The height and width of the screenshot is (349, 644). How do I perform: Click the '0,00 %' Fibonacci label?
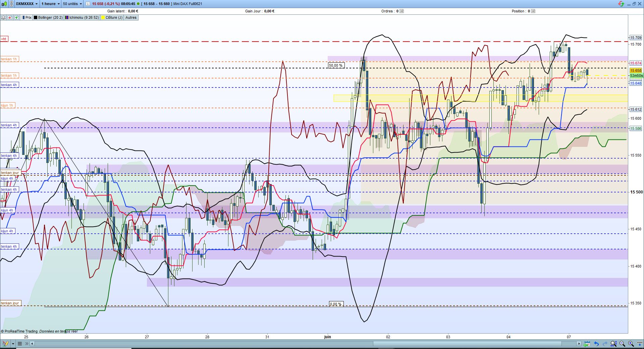(336, 304)
